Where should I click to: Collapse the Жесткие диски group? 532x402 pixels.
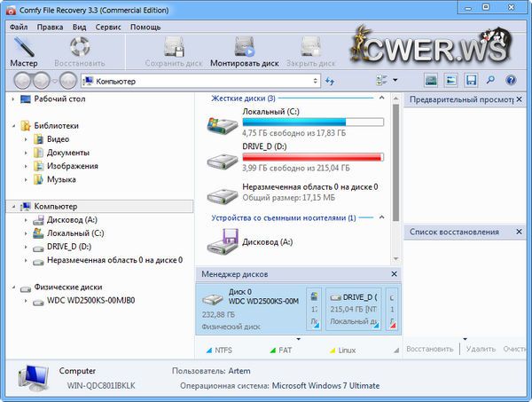click(x=381, y=99)
